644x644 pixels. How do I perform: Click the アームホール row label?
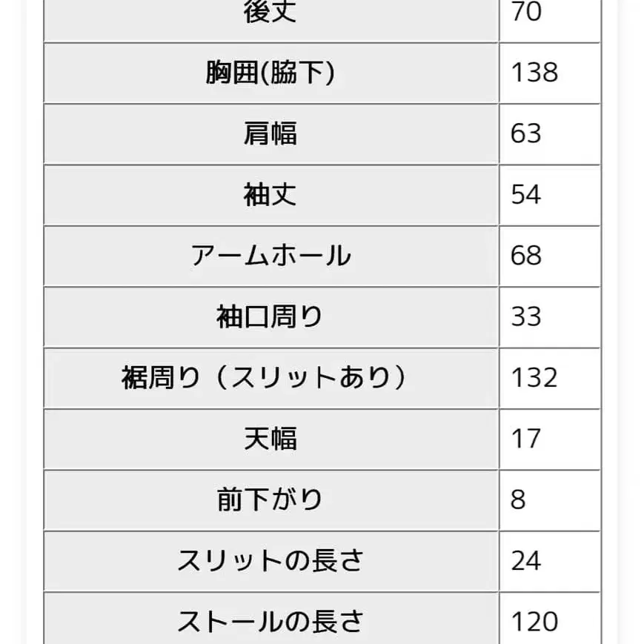point(270,256)
